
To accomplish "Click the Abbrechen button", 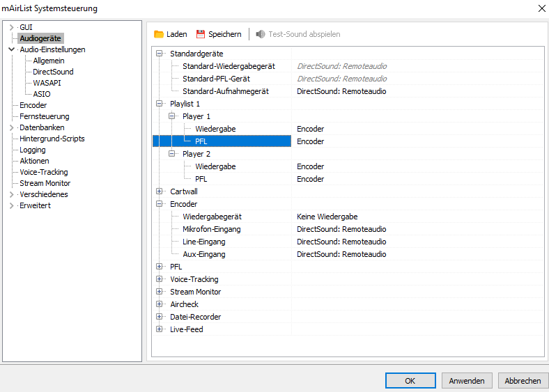I will tap(523, 381).
